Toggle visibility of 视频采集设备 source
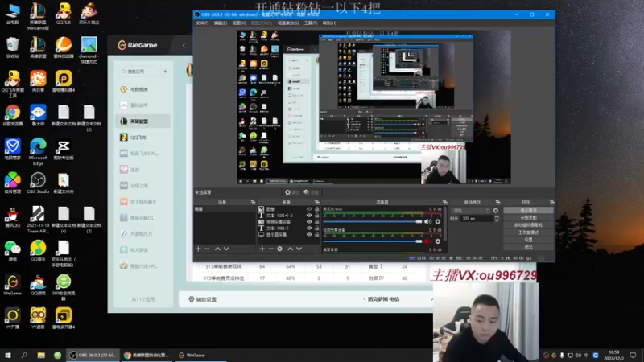Viewport: 644px width, 362px height. click(x=309, y=222)
